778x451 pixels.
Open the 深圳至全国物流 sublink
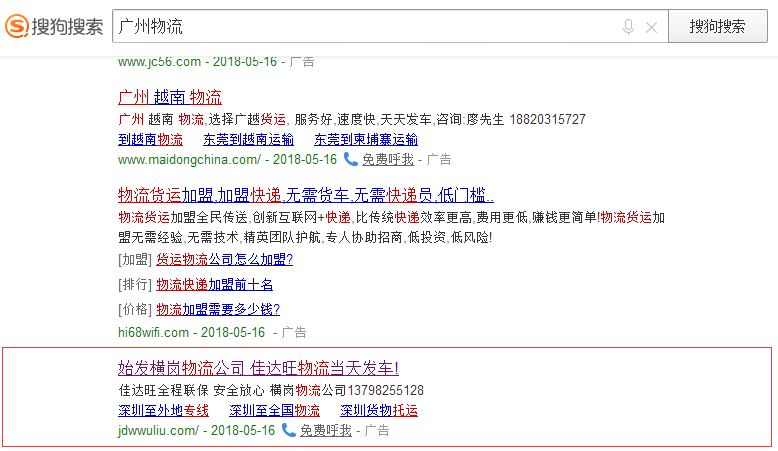point(274,410)
